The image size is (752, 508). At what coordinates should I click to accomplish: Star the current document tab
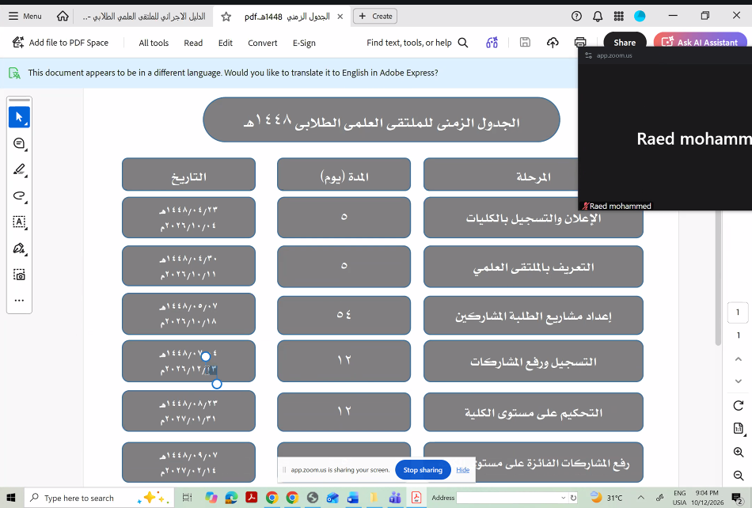click(x=226, y=17)
